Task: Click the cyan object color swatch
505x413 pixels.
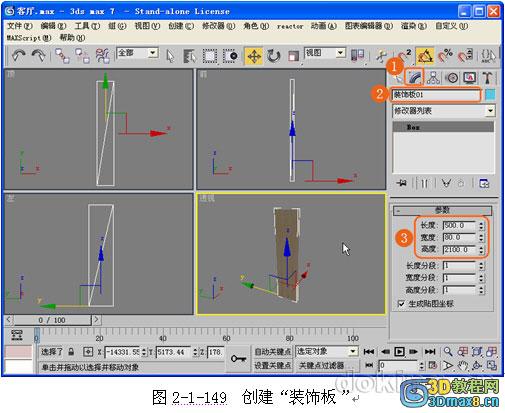Action: click(490, 94)
